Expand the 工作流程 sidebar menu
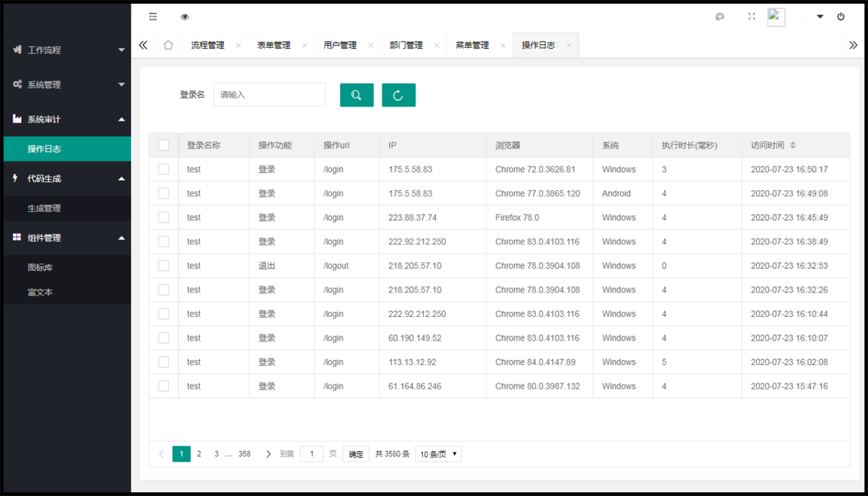This screenshot has height=496, width=868. 67,50
